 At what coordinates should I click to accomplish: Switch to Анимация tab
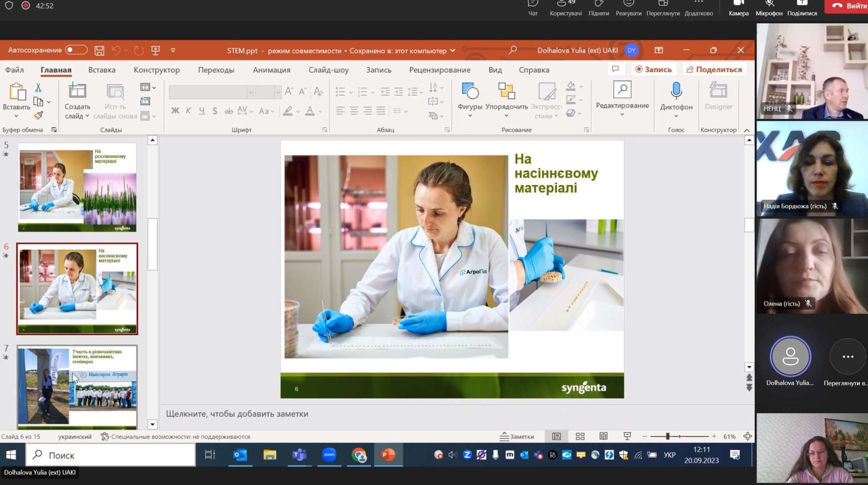tap(272, 70)
